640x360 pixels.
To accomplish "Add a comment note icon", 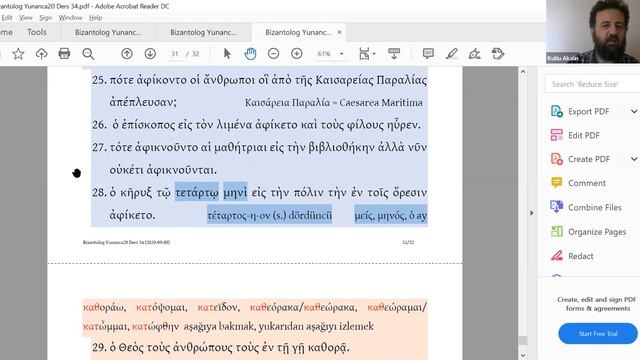I will (x=428, y=53).
